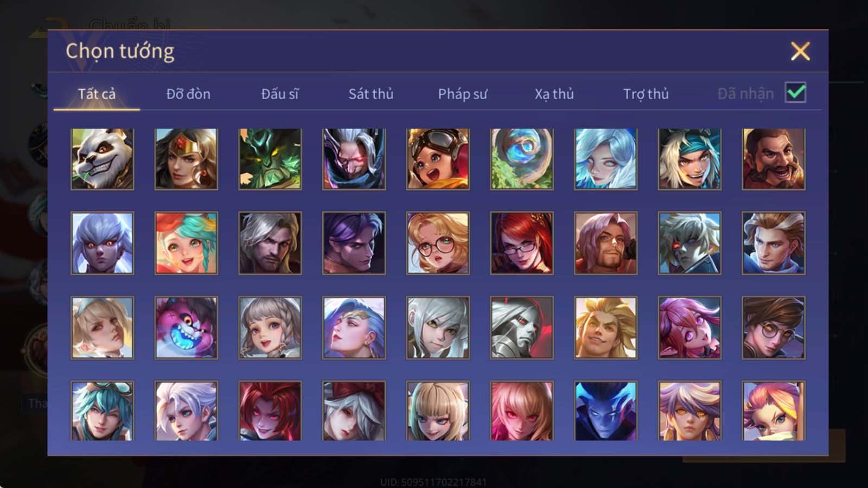Pick the green horned forest monster hero
The height and width of the screenshot is (488, 868).
pyautogui.click(x=270, y=159)
